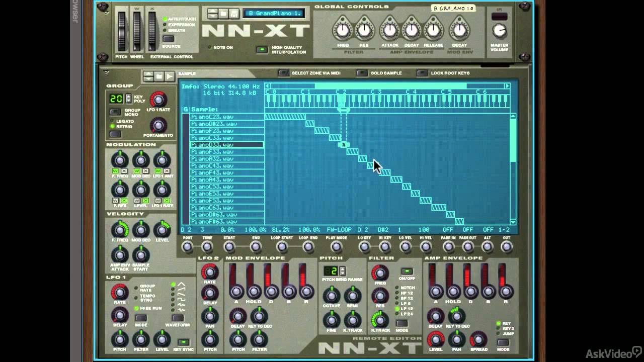
Task: Select PianoD#23.wav sample row
Action: [226, 124]
